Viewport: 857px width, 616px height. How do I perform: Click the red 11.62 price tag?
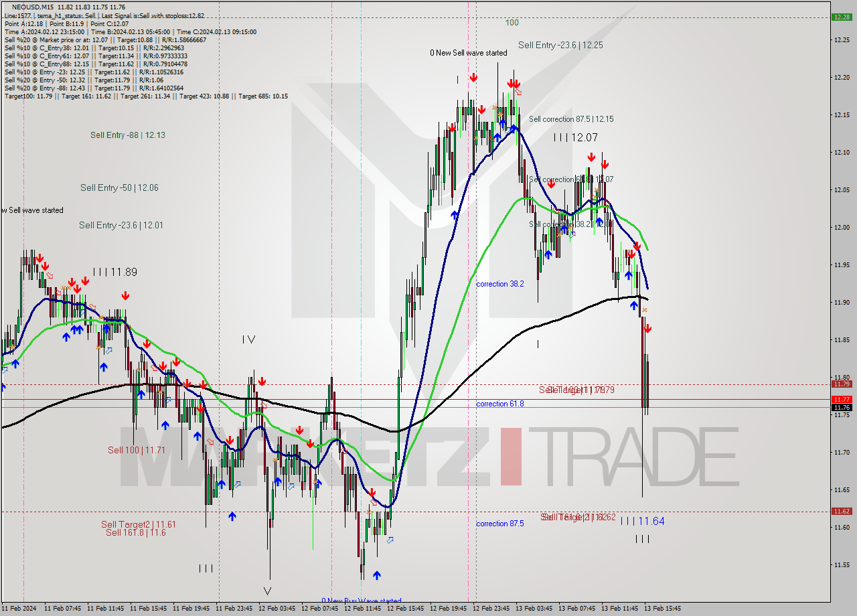click(x=841, y=512)
